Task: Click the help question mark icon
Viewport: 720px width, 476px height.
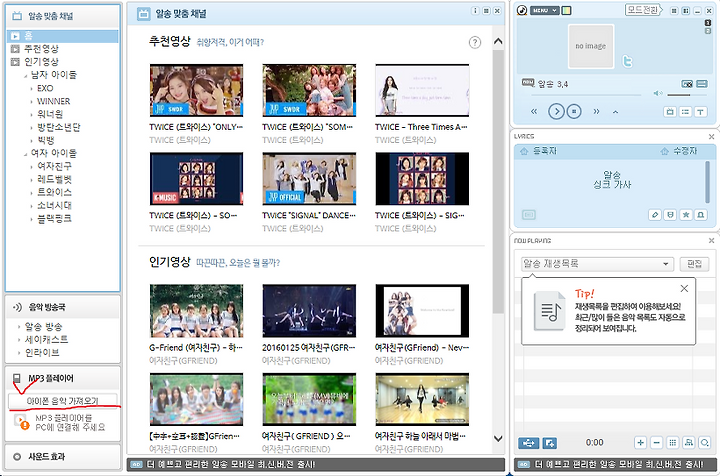Action: 475,42
